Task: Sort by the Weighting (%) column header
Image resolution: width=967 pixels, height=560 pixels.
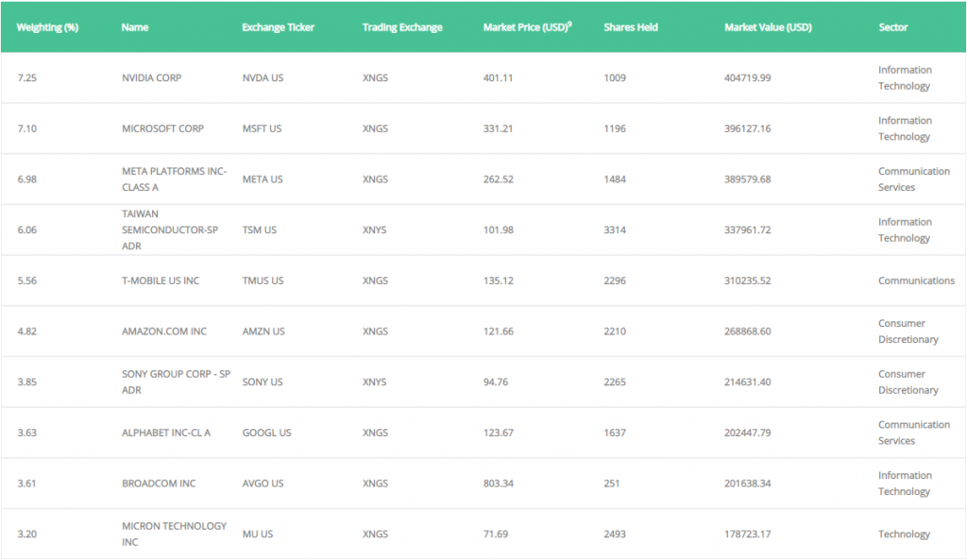Action: tap(47, 27)
